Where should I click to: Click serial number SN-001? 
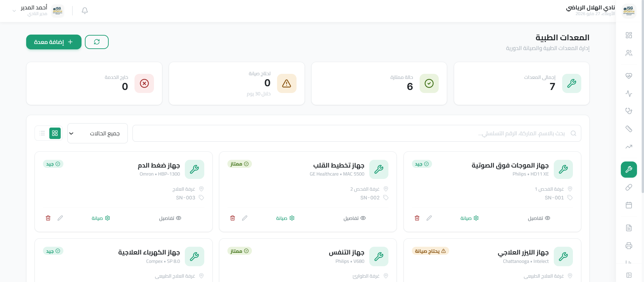pos(554,198)
